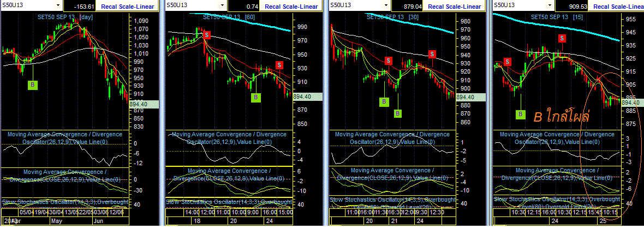
Task: Click the 21 date label in 30-minute chart
Action: click(x=393, y=220)
